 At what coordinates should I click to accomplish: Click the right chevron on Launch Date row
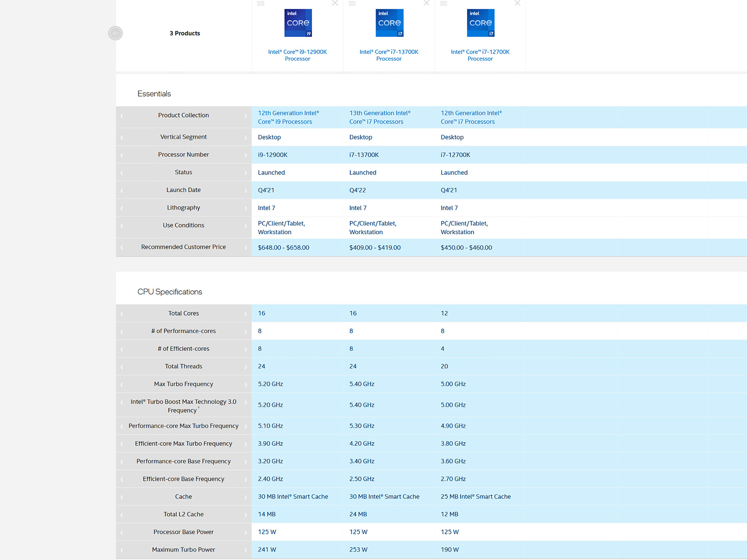coord(245,191)
